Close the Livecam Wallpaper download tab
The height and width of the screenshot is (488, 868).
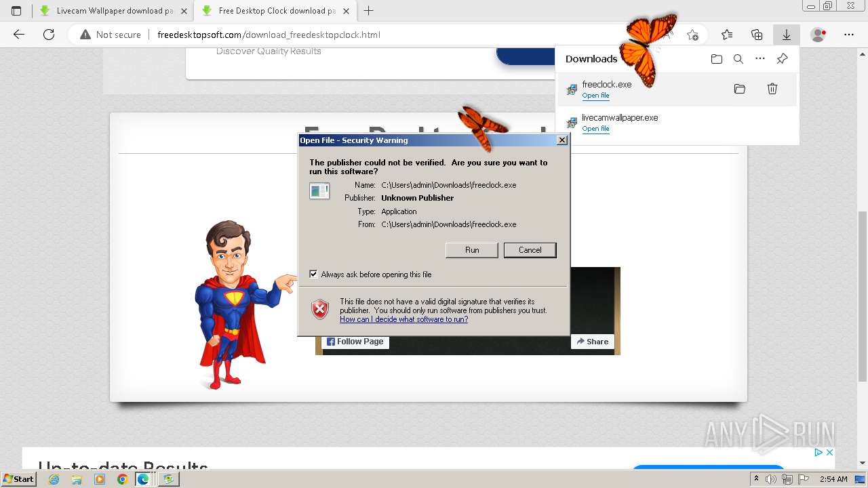(184, 11)
